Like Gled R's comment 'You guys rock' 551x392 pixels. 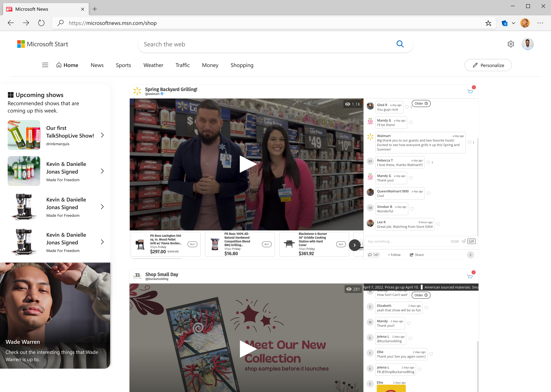pyautogui.click(x=407, y=107)
